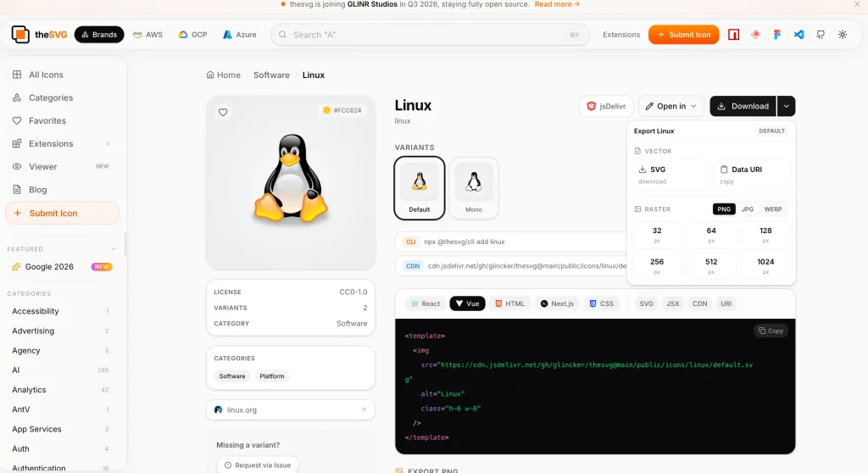Screen dimensions: 868x473
Task: Select the Azure tab in header
Action: click(x=240, y=35)
